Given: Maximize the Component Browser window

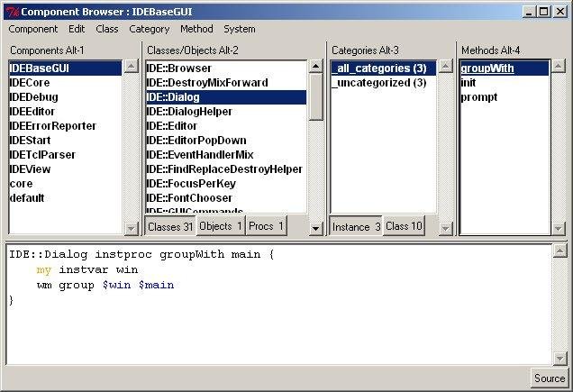Looking at the screenshot, I should [x=544, y=12].
